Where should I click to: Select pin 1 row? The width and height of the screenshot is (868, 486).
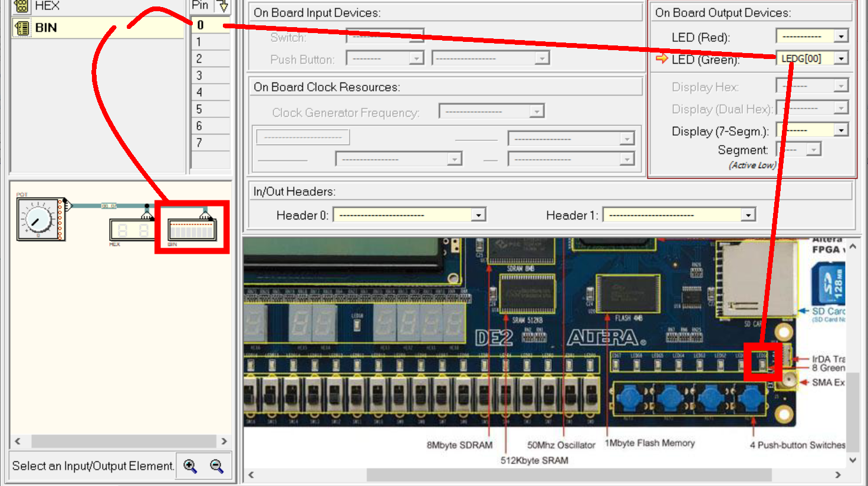pyautogui.click(x=210, y=41)
